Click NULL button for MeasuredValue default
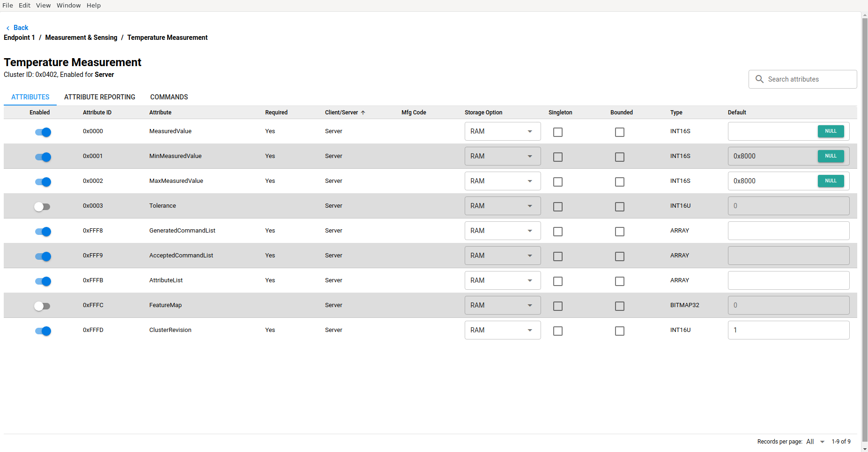 coord(831,131)
